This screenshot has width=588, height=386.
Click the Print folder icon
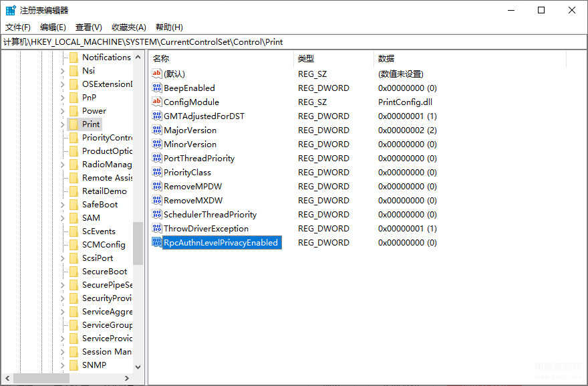(74, 124)
